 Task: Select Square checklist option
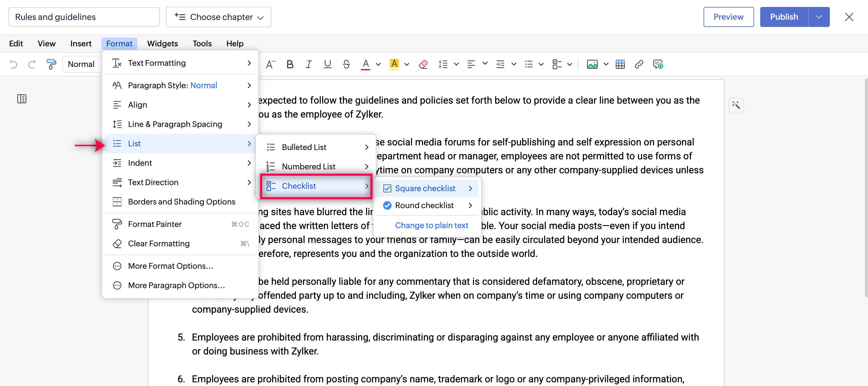pyautogui.click(x=425, y=188)
